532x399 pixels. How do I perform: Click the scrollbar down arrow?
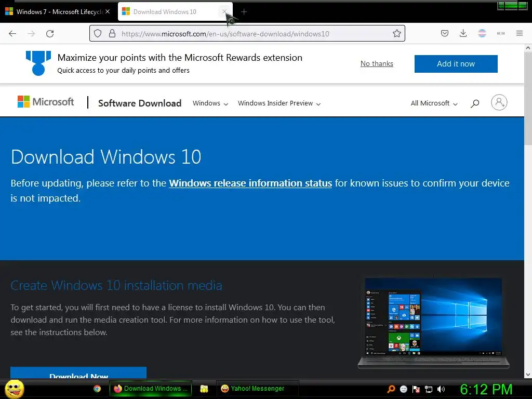[528, 375]
